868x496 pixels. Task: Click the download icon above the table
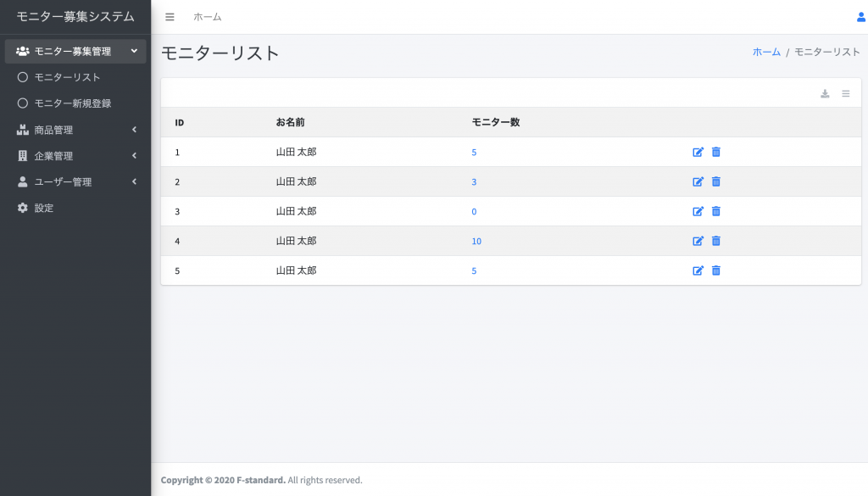[825, 93]
